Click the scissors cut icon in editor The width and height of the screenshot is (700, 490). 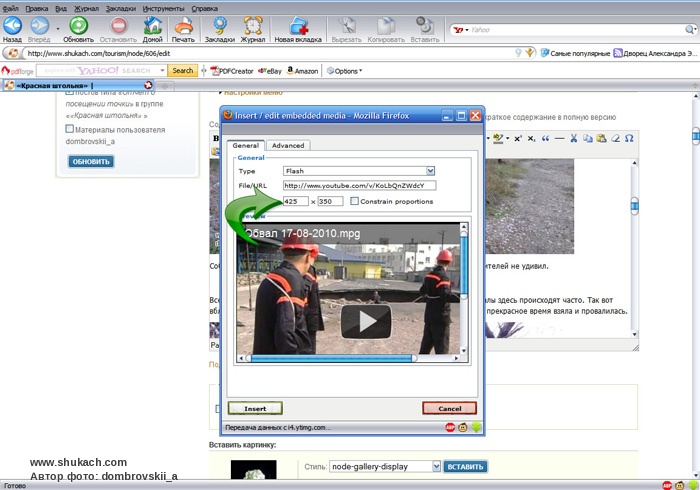[x=574, y=139]
